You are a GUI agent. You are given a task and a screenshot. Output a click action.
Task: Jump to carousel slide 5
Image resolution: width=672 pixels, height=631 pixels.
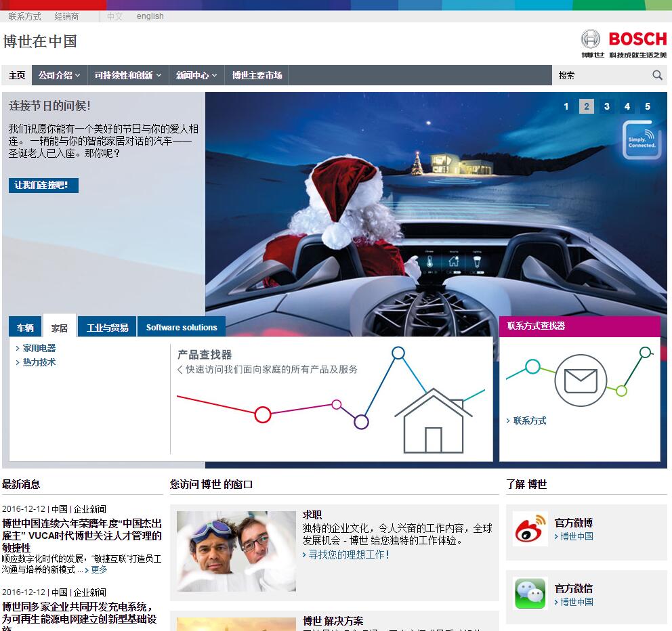click(648, 106)
